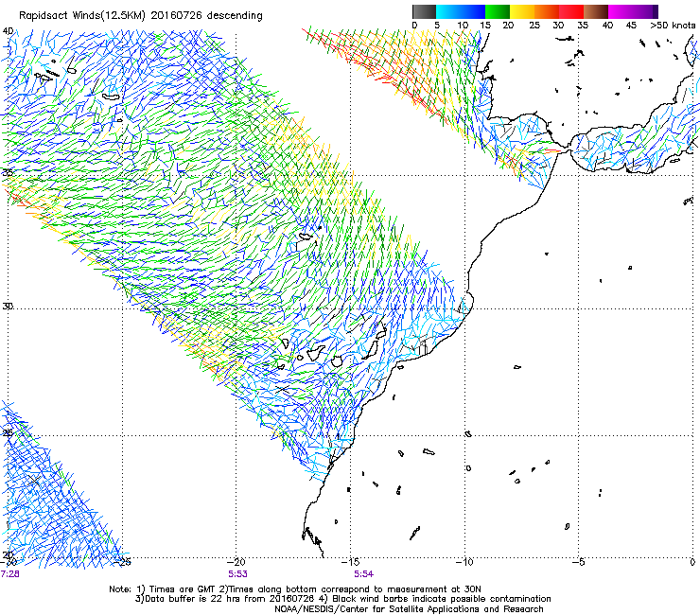
Task: Click the latitude label '30'
Action: [x=8, y=307]
